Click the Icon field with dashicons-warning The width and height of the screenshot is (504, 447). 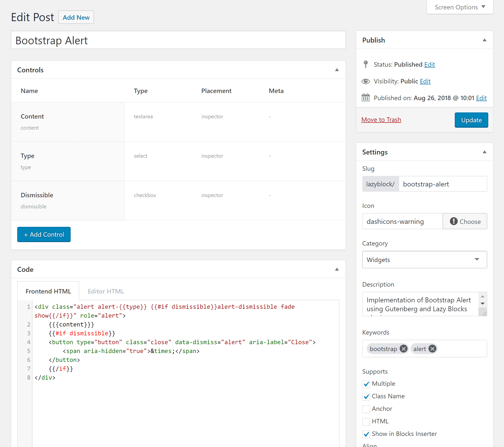402,221
